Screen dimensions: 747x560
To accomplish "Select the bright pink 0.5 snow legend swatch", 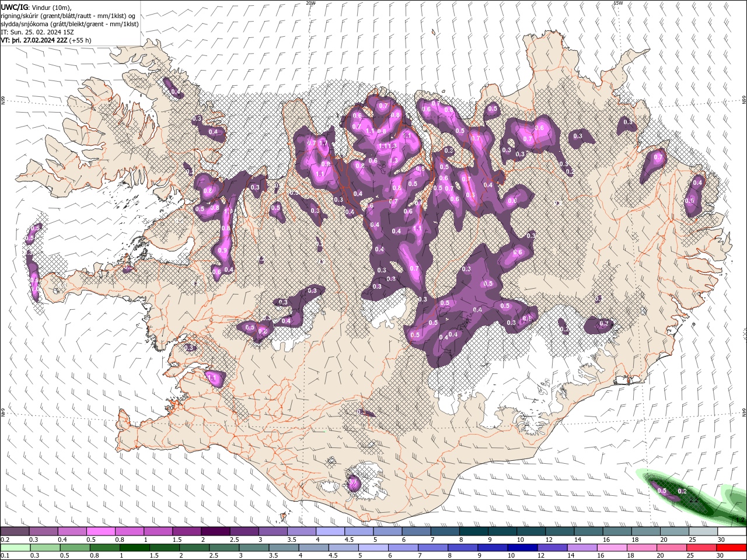I will (100, 531).
